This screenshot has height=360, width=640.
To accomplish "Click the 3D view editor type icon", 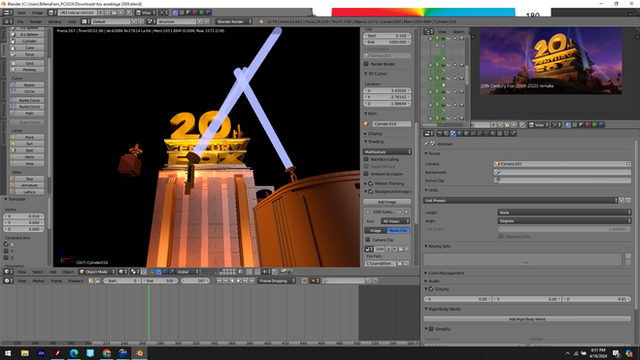I will pyautogui.click(x=8, y=272).
